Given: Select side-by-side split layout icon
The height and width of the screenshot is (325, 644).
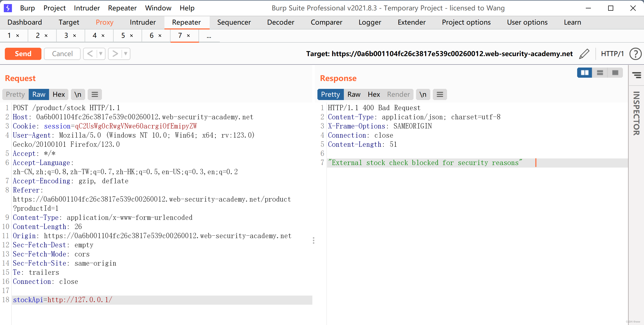Looking at the screenshot, I should coord(585,73).
